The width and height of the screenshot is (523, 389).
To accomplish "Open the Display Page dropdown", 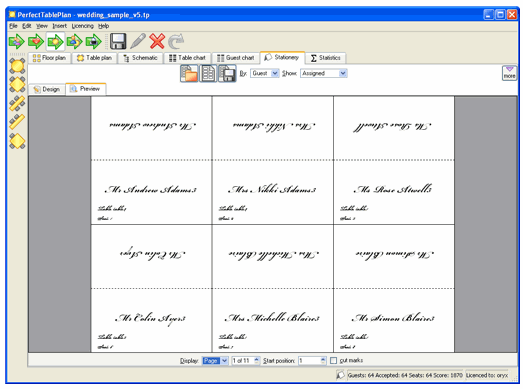I will click(215, 361).
